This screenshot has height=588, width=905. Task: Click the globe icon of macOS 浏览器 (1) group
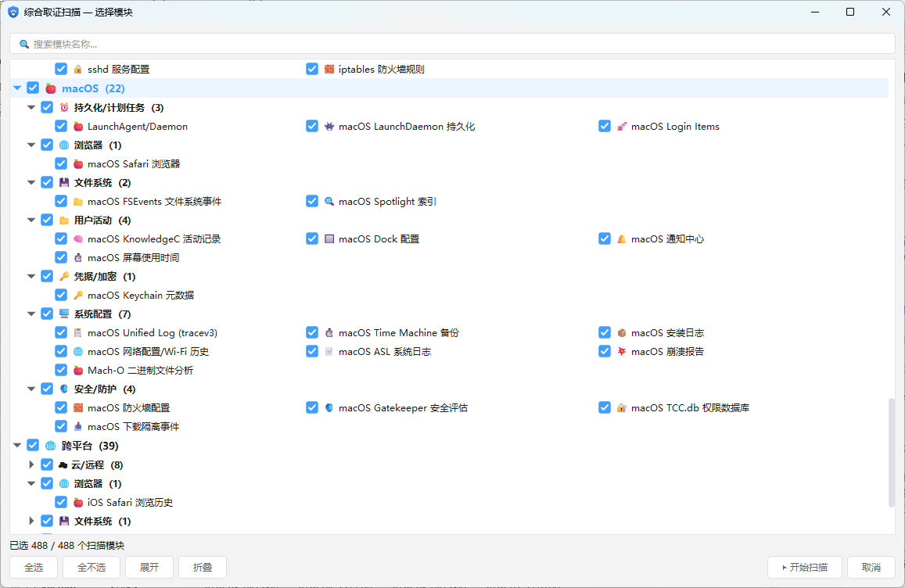point(64,145)
